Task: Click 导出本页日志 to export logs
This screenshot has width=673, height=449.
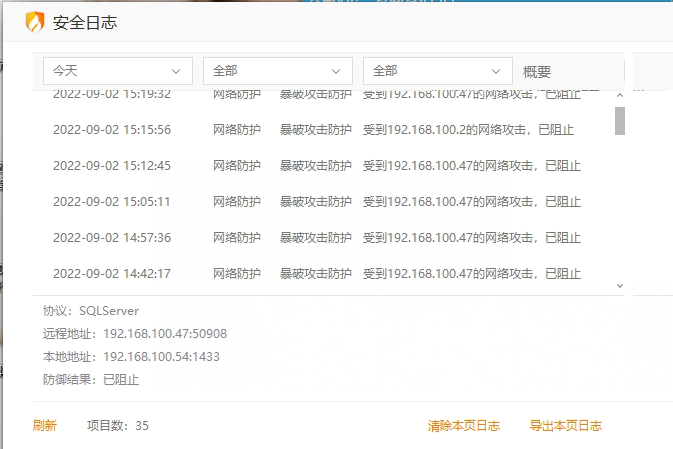Action: tap(565, 425)
